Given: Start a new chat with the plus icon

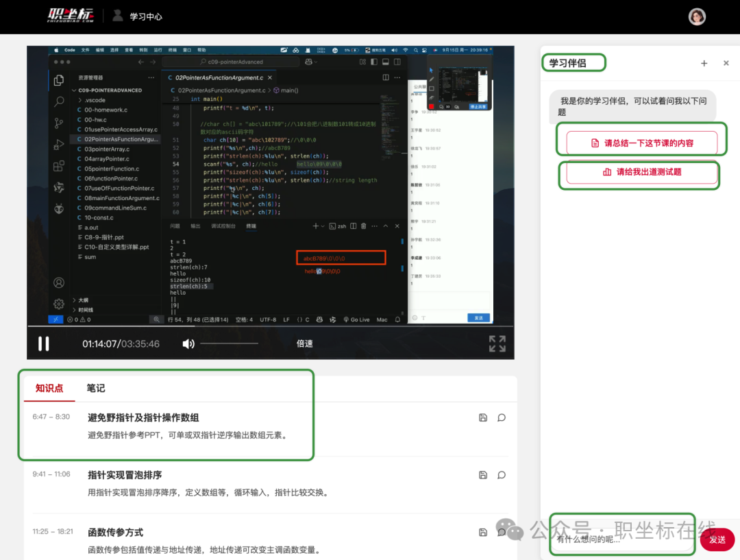Looking at the screenshot, I should (x=704, y=63).
